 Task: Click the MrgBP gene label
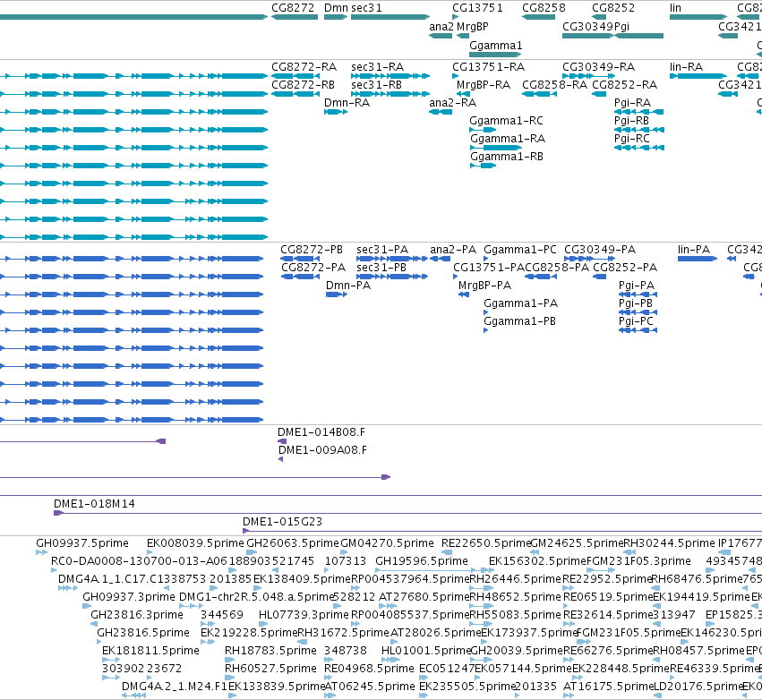pyautogui.click(x=473, y=27)
